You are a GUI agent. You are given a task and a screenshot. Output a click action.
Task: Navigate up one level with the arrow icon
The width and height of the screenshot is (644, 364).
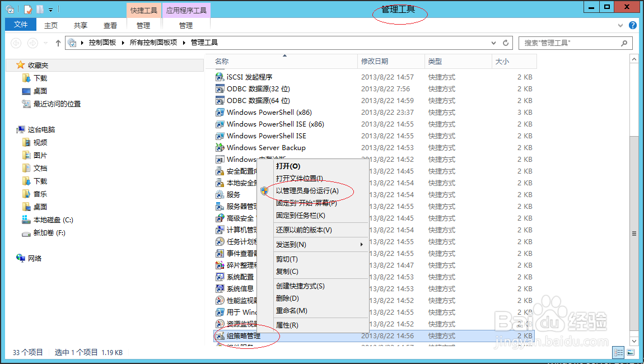(58, 43)
